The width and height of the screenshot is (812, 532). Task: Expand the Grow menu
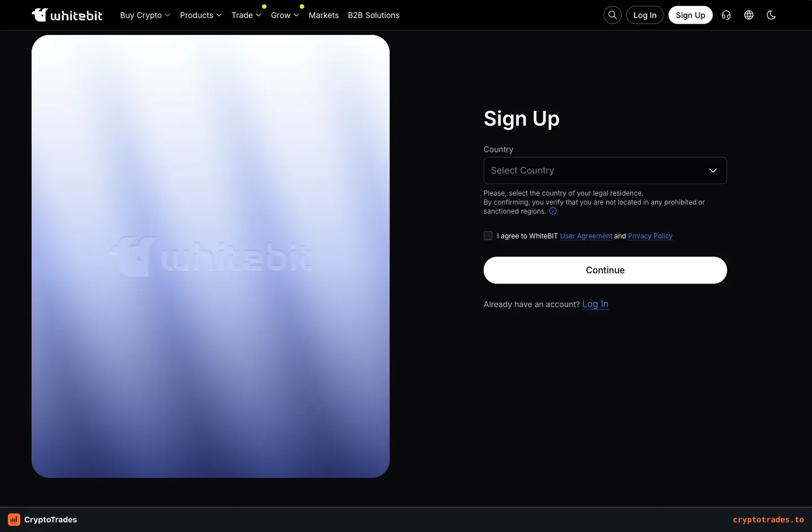tap(285, 15)
